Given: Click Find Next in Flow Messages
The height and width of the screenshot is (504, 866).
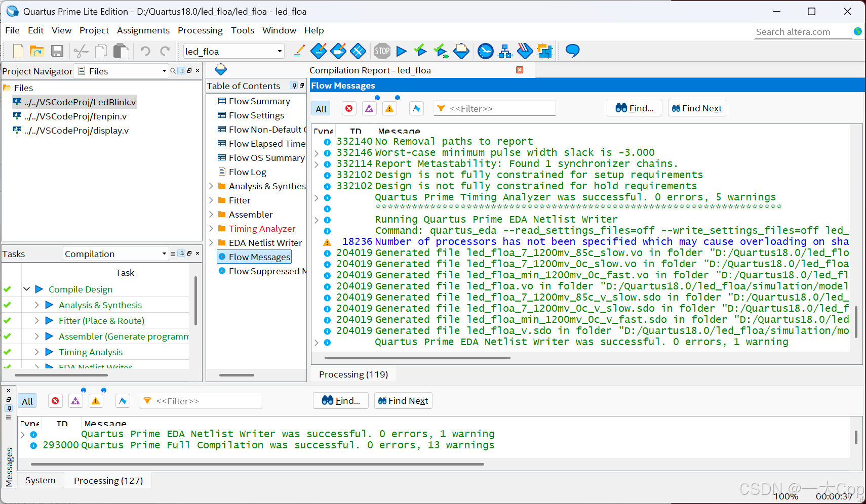Looking at the screenshot, I should pyautogui.click(x=697, y=108).
